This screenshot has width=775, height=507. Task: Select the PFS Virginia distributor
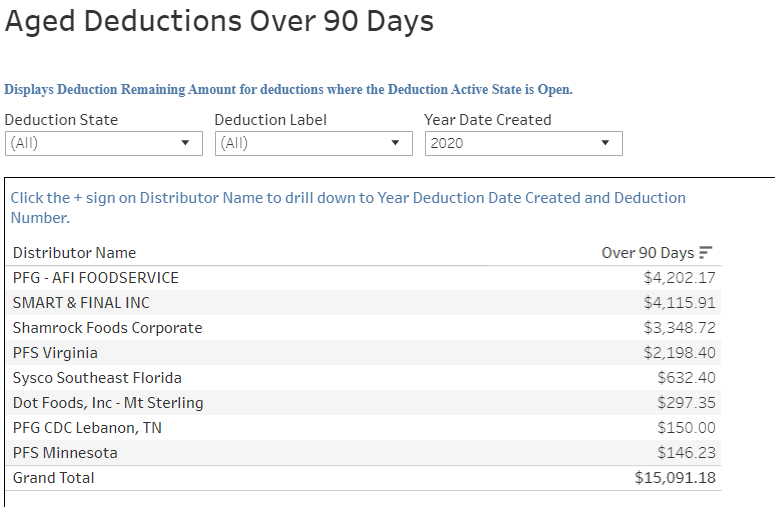55,353
